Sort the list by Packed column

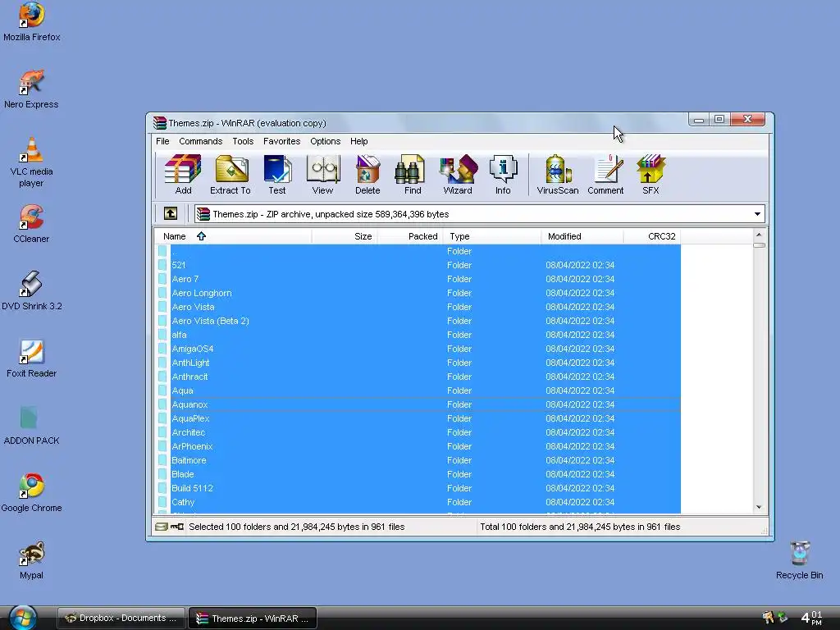point(410,236)
